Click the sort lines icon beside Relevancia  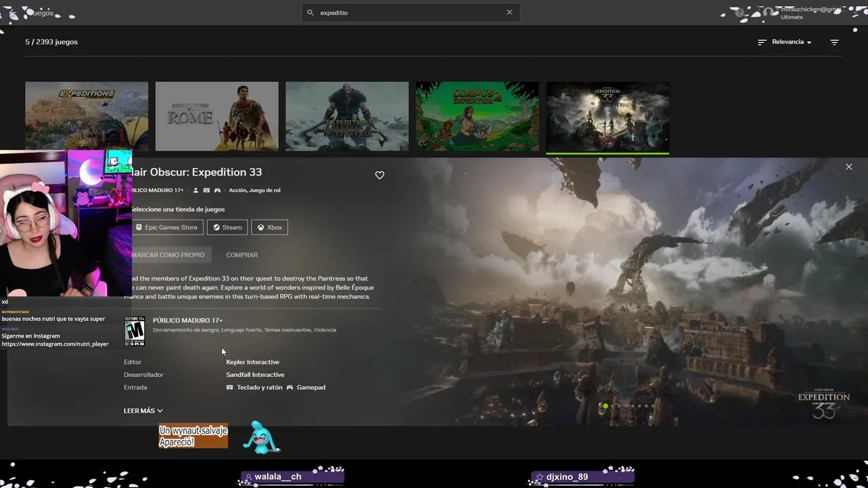pyautogui.click(x=762, y=42)
